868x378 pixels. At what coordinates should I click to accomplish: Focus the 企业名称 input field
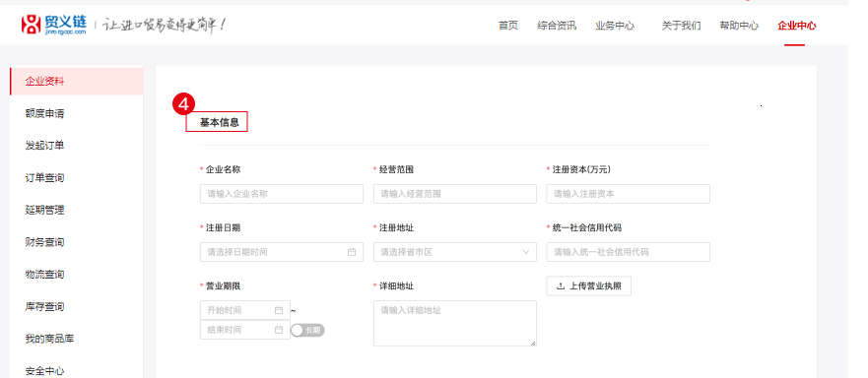click(x=282, y=194)
